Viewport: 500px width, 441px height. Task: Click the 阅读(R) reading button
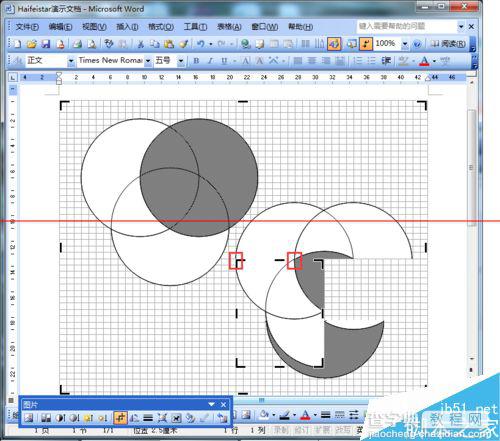point(449,44)
